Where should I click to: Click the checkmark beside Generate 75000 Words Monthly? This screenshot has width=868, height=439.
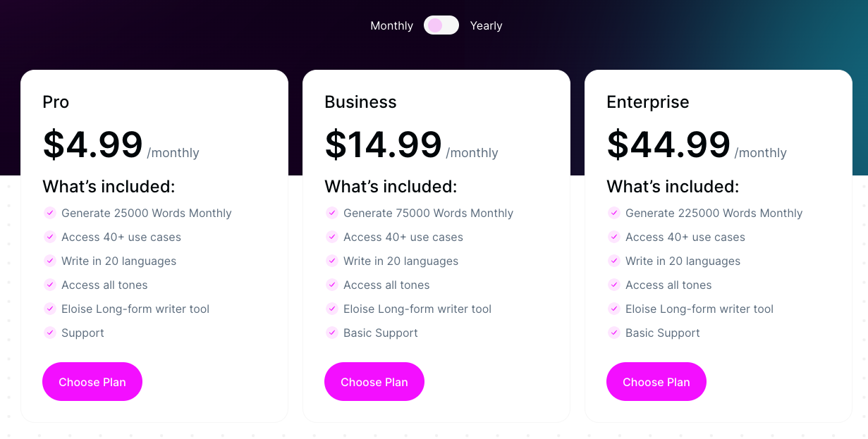(332, 213)
